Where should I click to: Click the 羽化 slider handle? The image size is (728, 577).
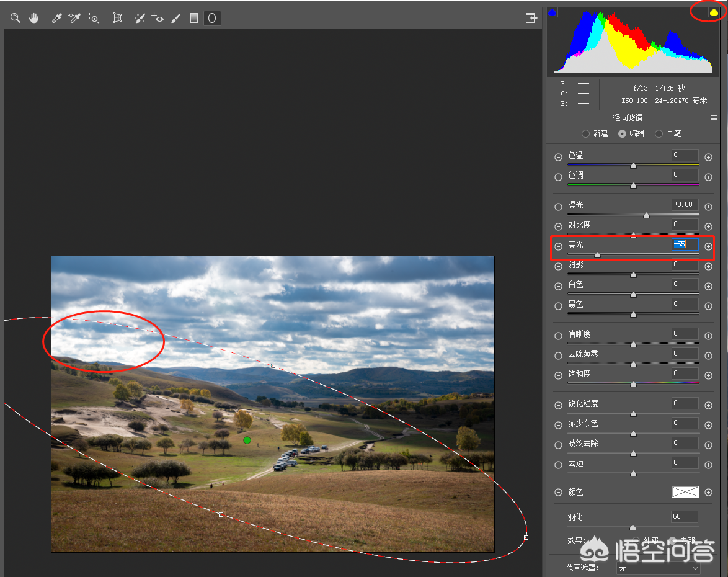(x=633, y=527)
